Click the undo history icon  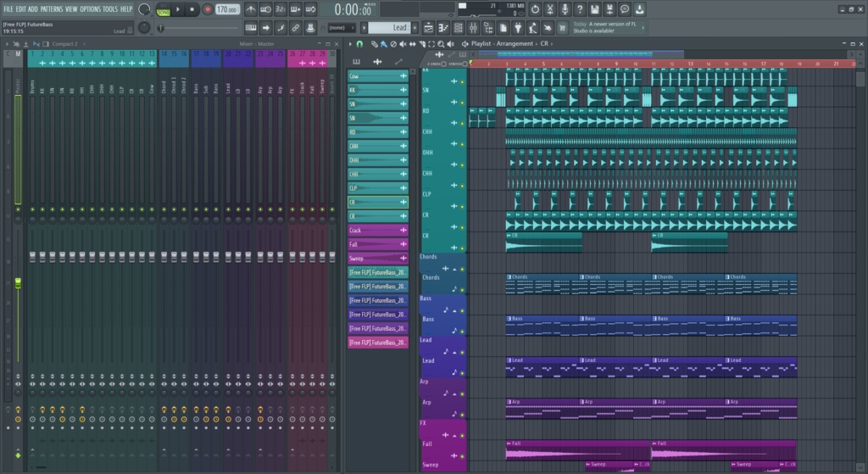[x=535, y=9]
